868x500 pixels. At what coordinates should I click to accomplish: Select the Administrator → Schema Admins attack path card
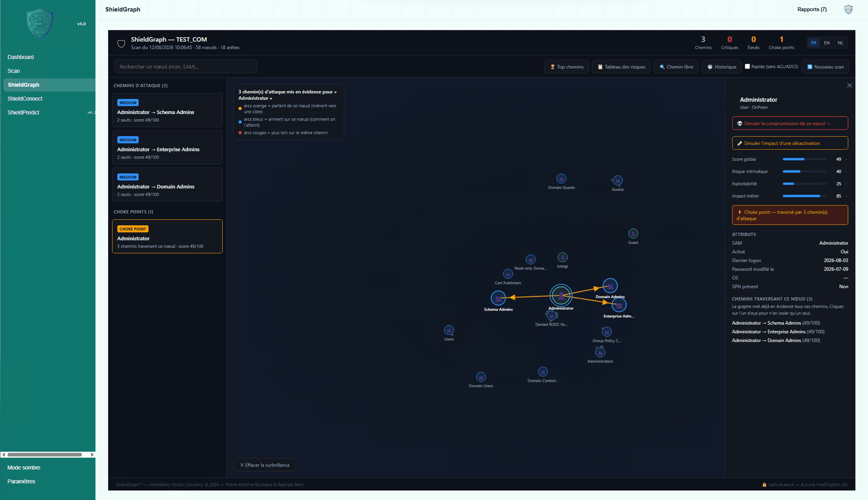(x=167, y=110)
